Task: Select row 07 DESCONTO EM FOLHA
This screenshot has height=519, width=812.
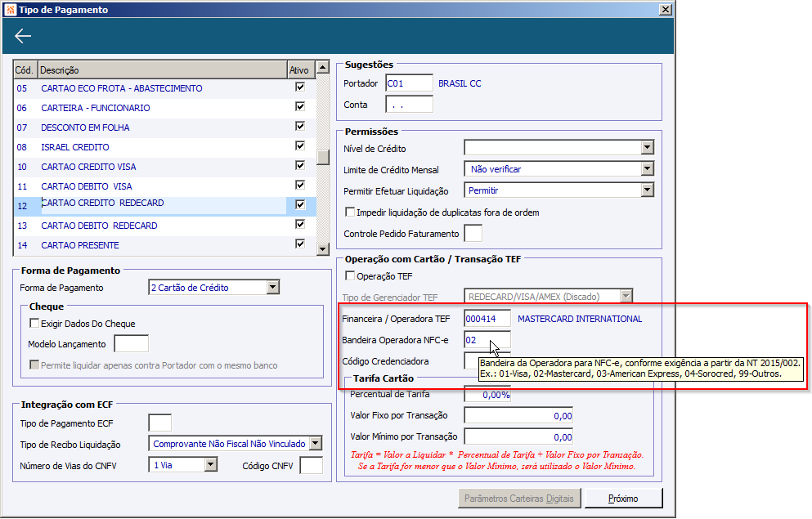Action: click(x=164, y=128)
